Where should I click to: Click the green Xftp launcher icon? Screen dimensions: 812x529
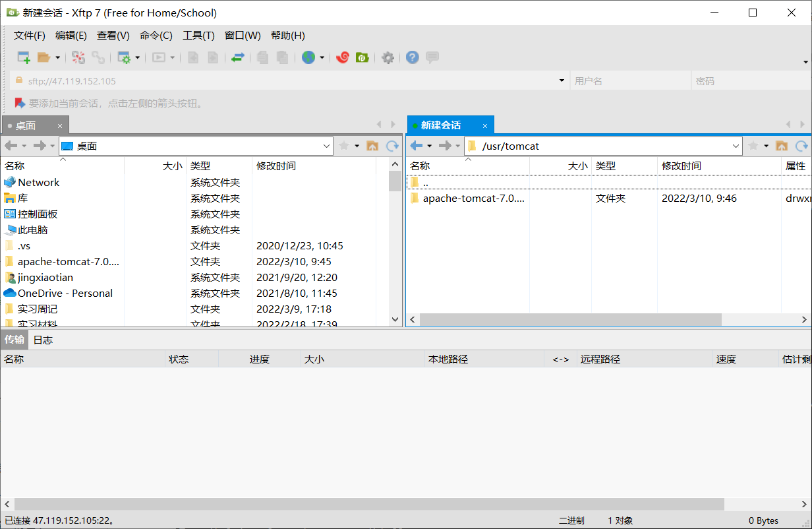point(362,57)
